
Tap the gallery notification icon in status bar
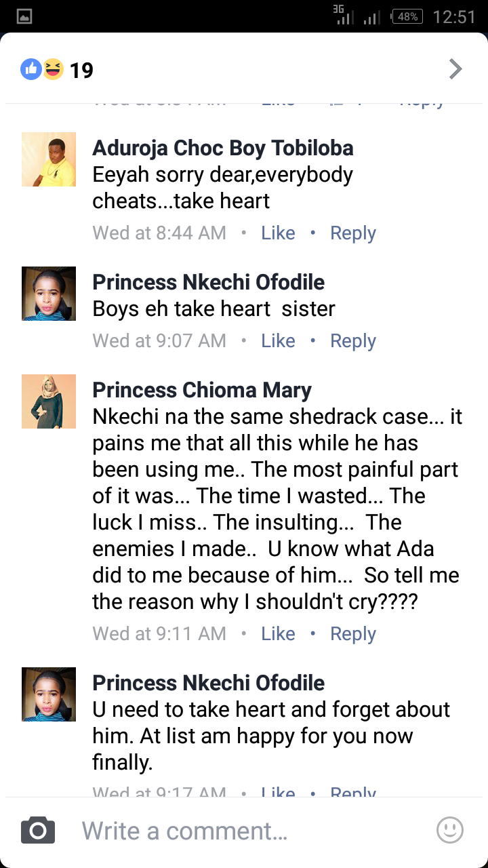pos(24,17)
